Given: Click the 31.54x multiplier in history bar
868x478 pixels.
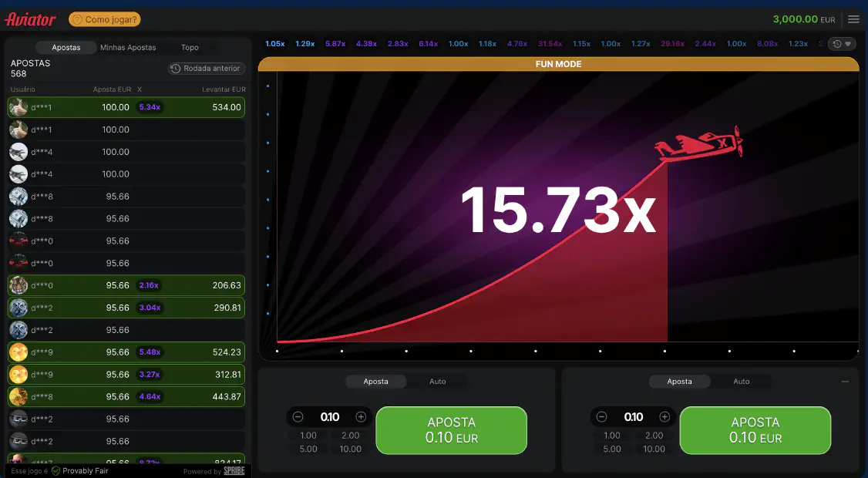Looking at the screenshot, I should (x=550, y=44).
